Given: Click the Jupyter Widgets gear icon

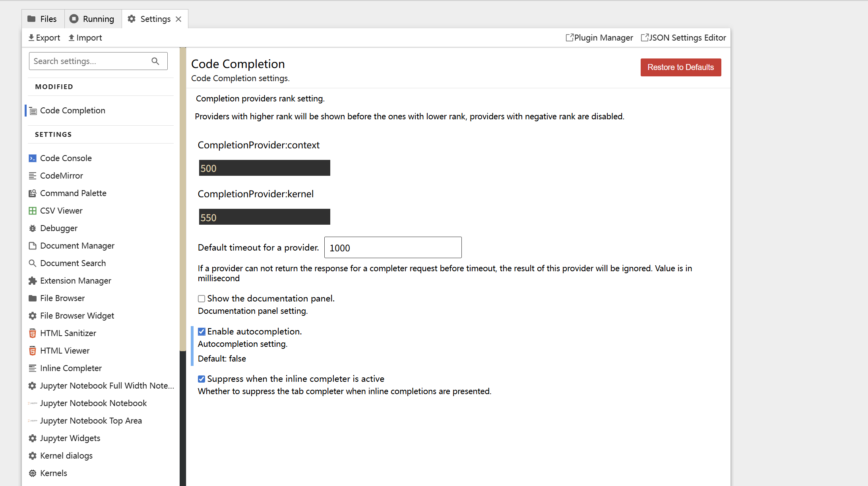Looking at the screenshot, I should click(33, 438).
